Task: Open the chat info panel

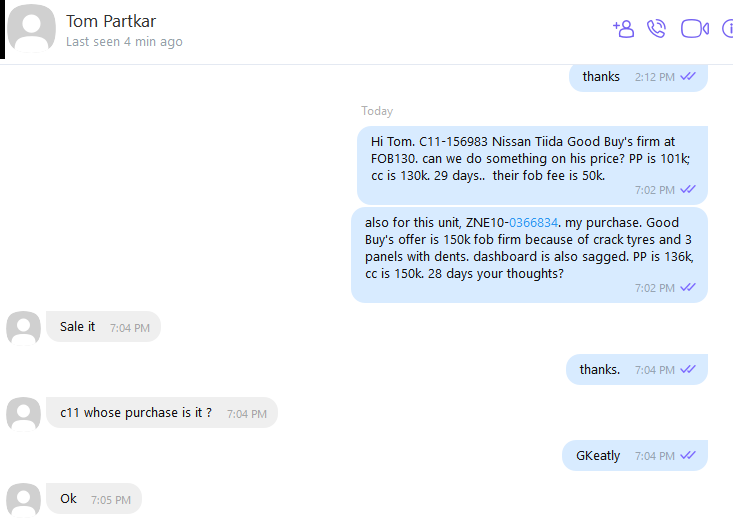Action: [x=727, y=29]
